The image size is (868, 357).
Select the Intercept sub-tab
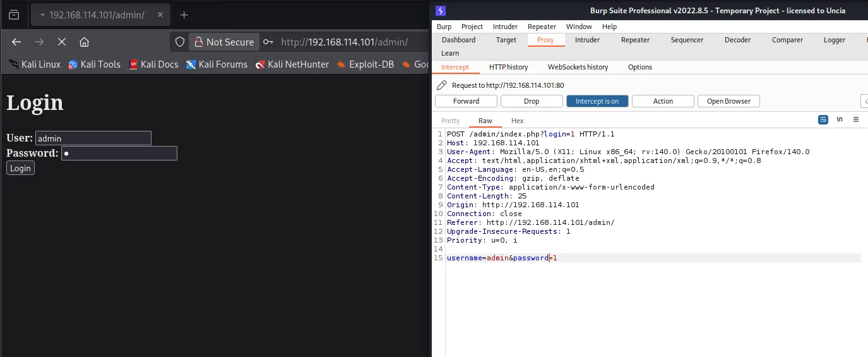point(455,67)
